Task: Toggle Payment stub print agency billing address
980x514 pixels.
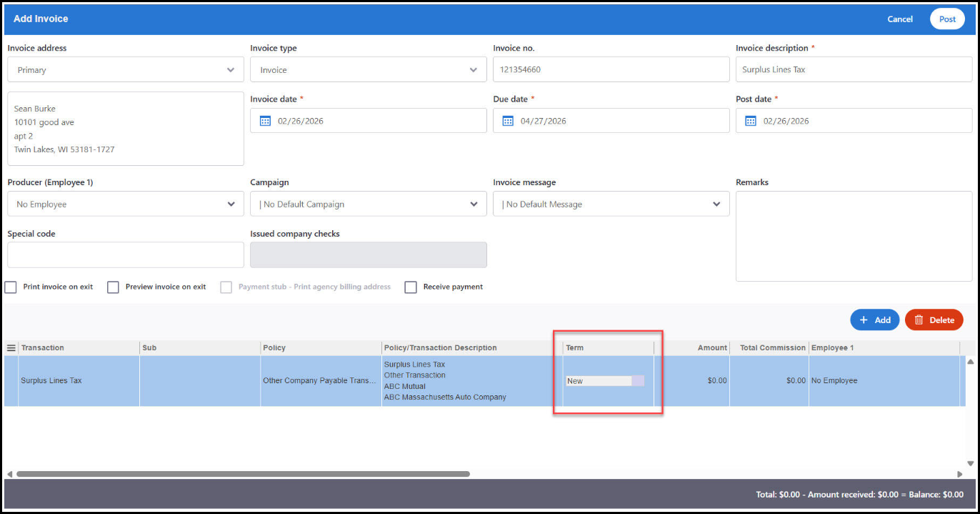Action: point(226,287)
